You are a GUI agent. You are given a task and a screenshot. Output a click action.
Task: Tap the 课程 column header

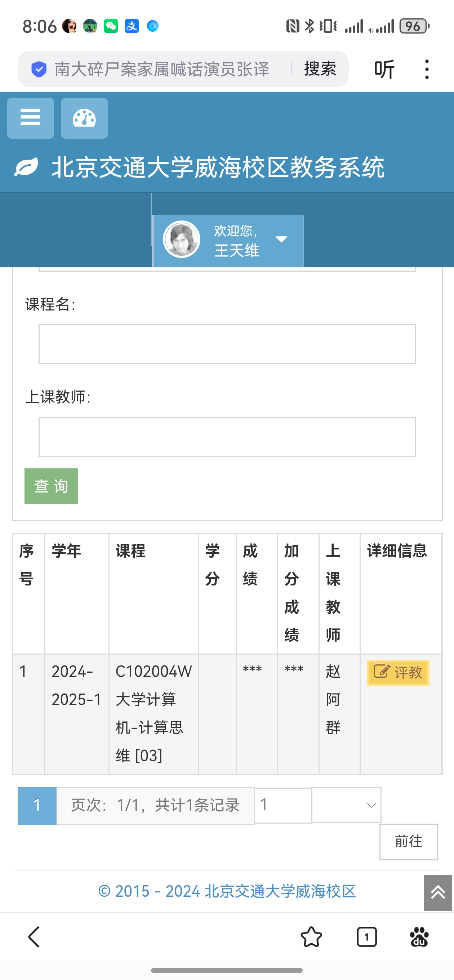coord(154,593)
